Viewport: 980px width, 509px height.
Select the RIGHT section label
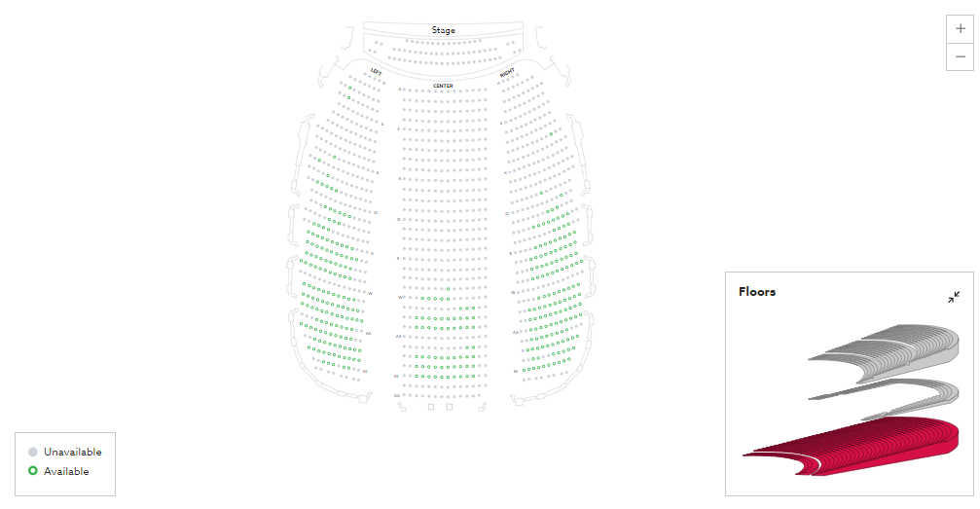coord(507,73)
